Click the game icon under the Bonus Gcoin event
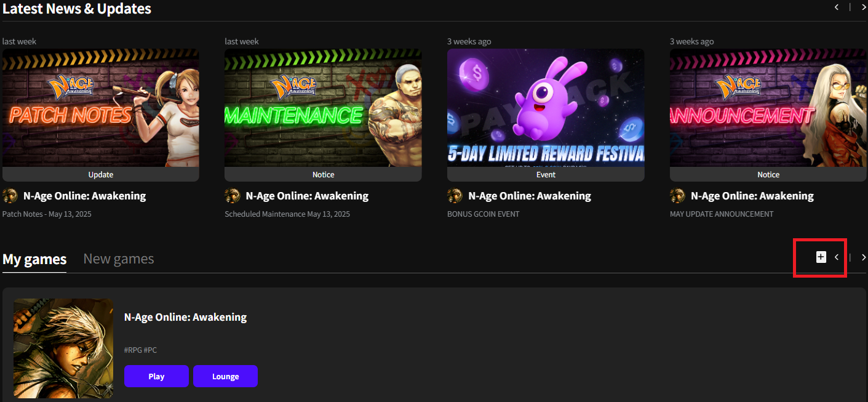The image size is (868, 402). 455,195
